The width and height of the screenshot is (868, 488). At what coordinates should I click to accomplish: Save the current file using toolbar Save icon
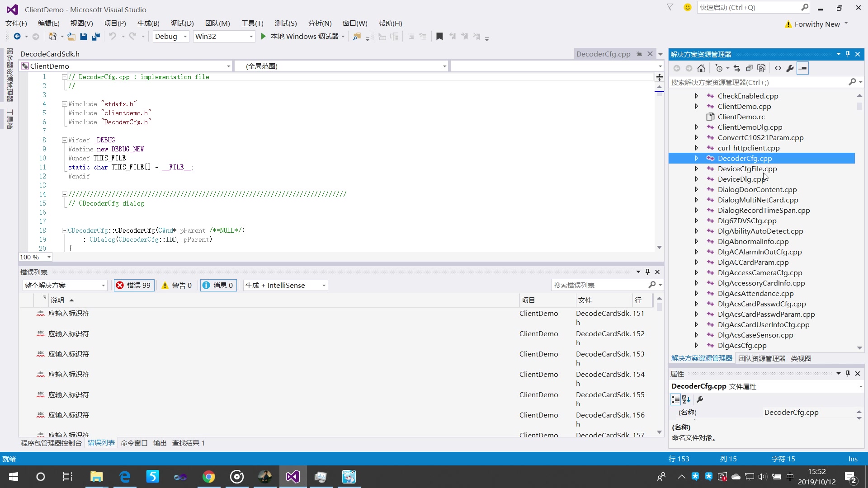[84, 37]
